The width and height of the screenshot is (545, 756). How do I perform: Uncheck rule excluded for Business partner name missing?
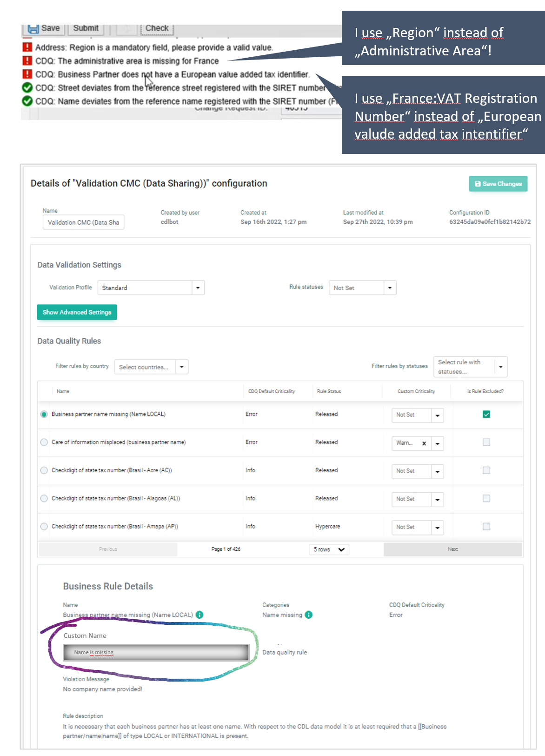(486, 415)
